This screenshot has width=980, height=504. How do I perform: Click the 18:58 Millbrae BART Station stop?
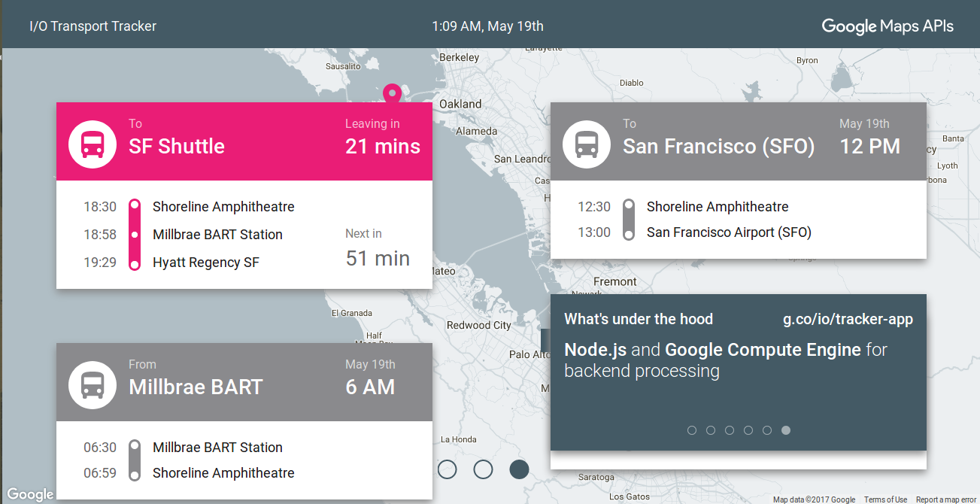click(x=183, y=235)
